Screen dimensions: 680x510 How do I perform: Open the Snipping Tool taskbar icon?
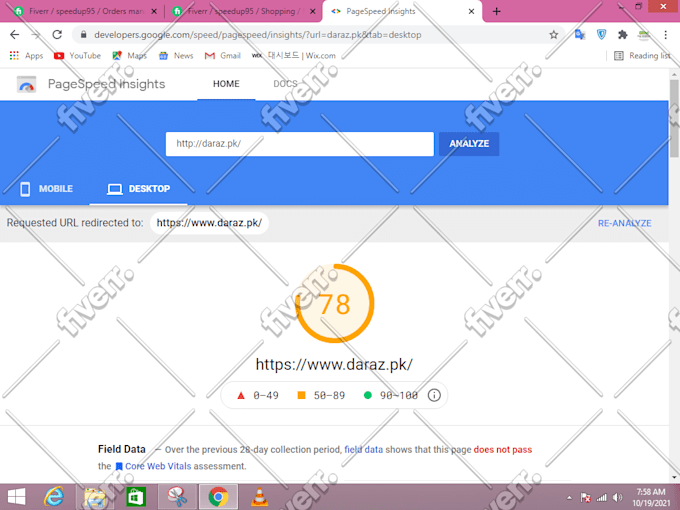coord(177,497)
